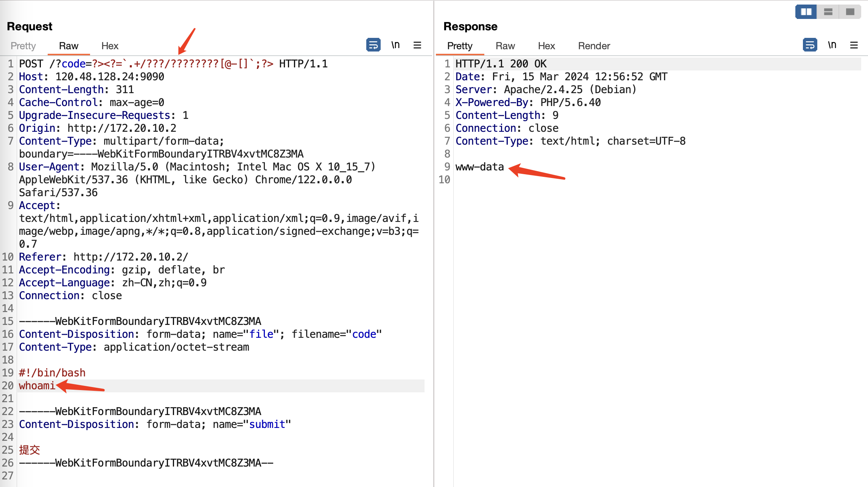Switch Response view to Raw tab
The image size is (868, 487).
click(x=505, y=46)
